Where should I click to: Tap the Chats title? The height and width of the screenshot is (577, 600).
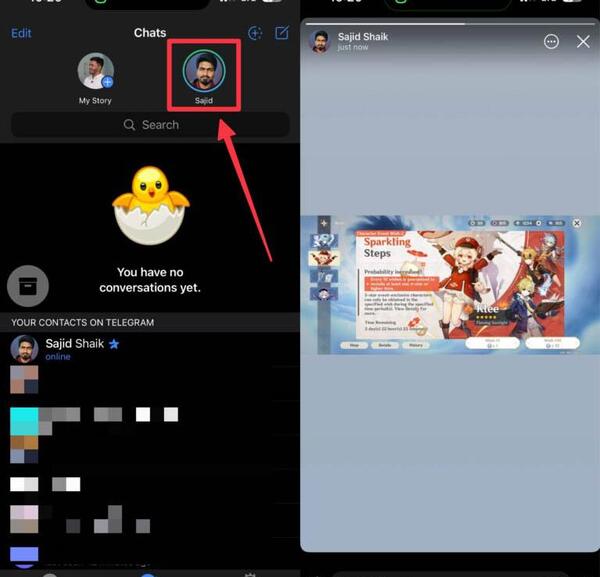tap(150, 33)
